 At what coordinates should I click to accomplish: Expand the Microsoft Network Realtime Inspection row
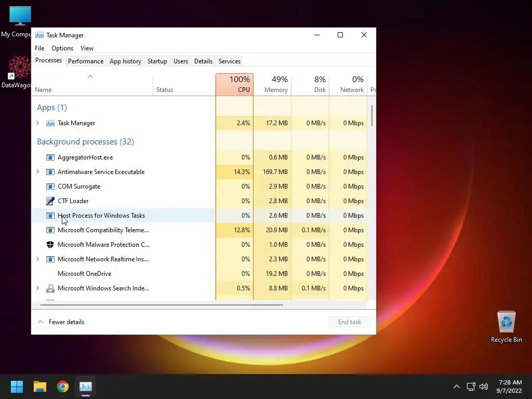point(37,259)
